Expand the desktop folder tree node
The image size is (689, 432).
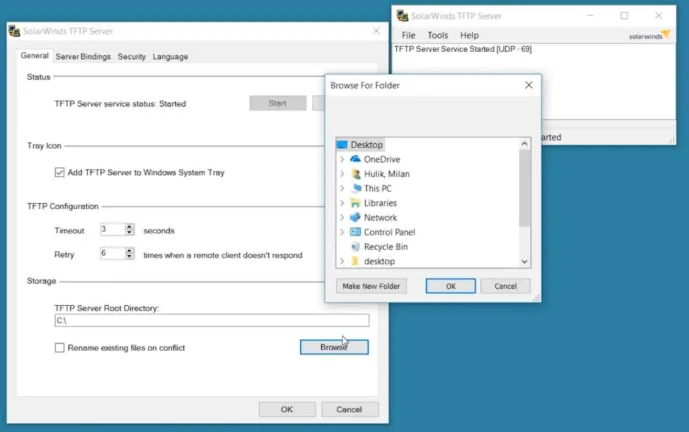point(342,261)
